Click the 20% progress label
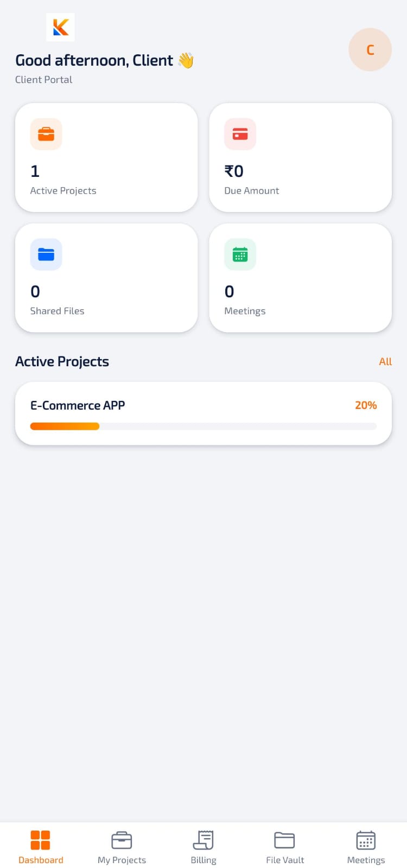This screenshot has width=407, height=868. tap(366, 405)
